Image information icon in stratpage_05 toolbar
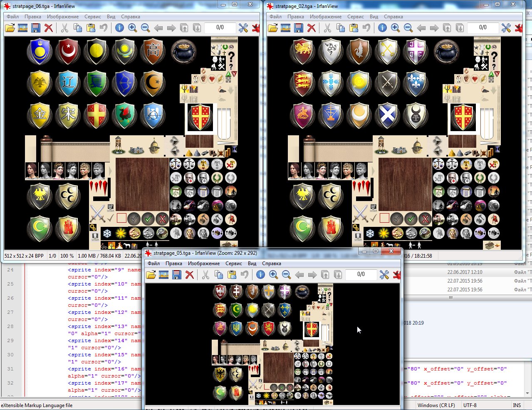The image size is (532, 410). pyautogui.click(x=260, y=275)
